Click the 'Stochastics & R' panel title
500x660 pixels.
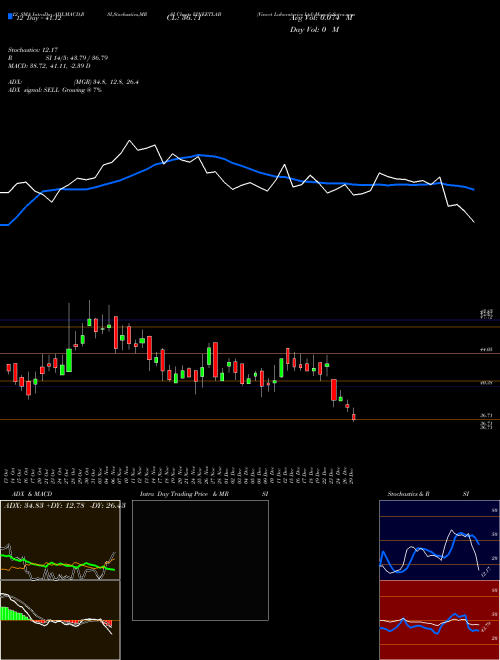408,494
